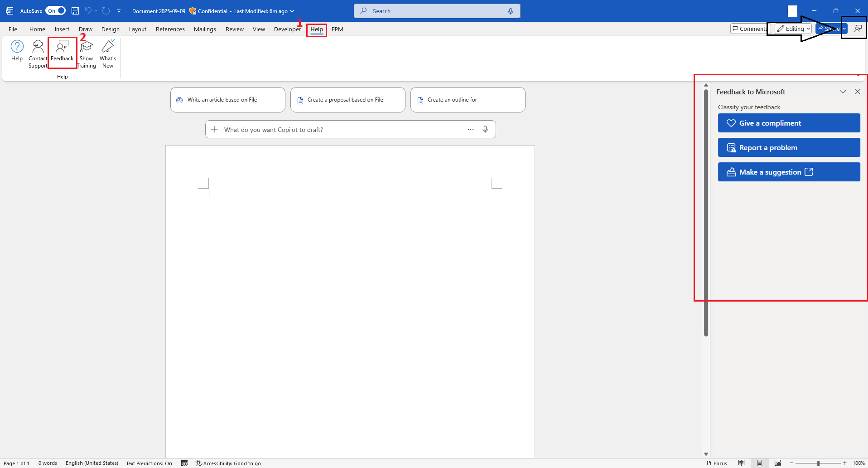
Task: Click the plus icon in the Copilot prompt
Action: click(214, 129)
